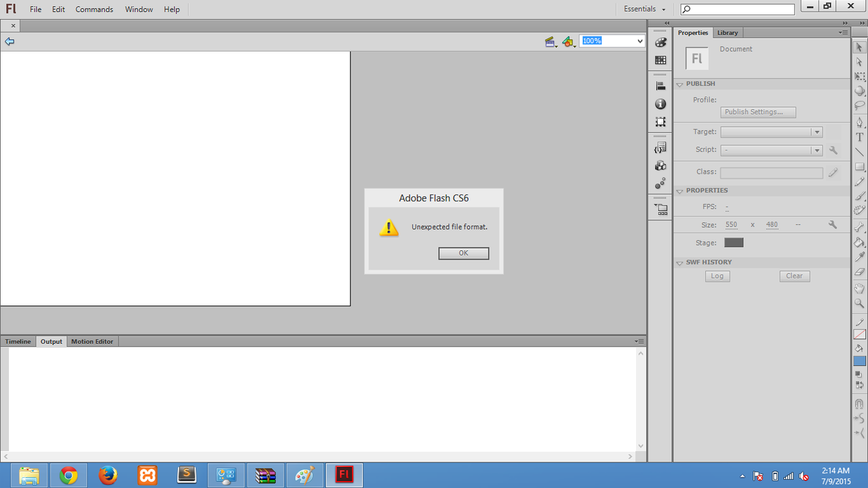868x488 pixels.
Task: Click the Clear button
Action: coord(795,276)
